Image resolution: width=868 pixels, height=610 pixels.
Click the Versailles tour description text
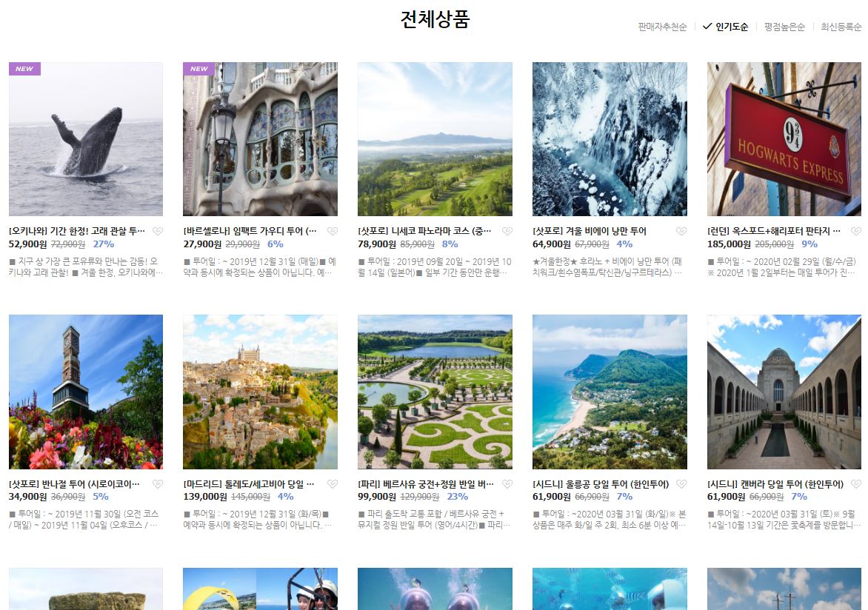435,519
